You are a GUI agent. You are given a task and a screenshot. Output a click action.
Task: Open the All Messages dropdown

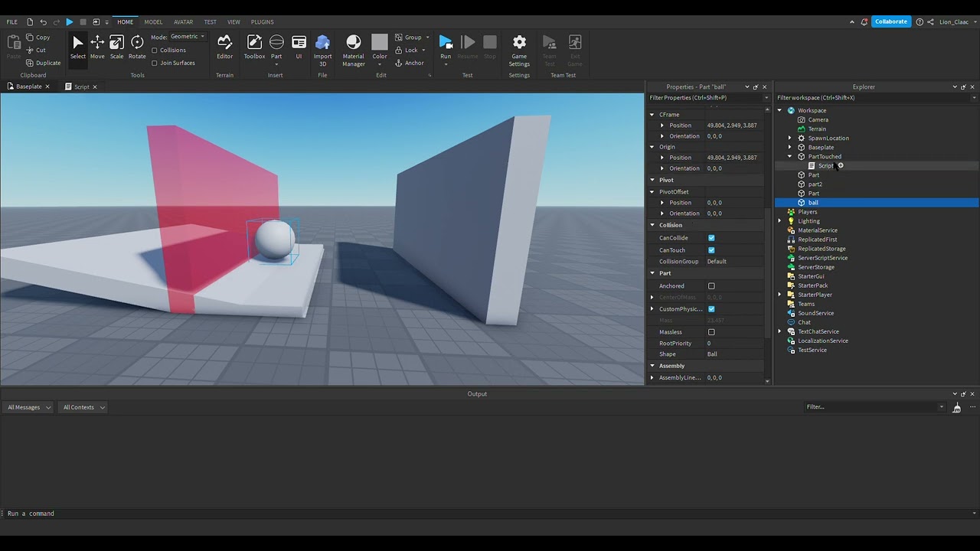pos(29,407)
